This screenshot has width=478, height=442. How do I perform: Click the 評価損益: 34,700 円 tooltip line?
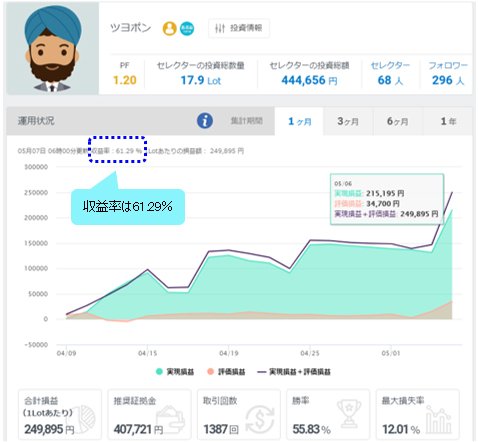point(367,203)
